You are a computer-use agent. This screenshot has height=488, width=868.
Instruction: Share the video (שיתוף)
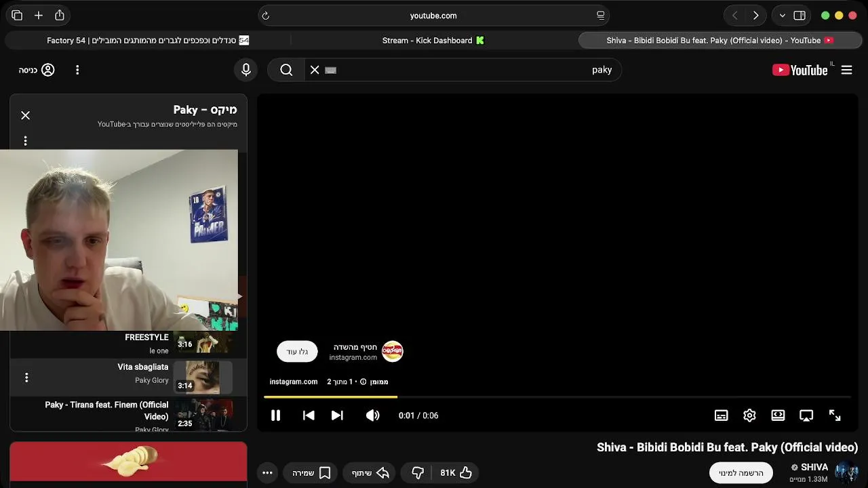370,473
